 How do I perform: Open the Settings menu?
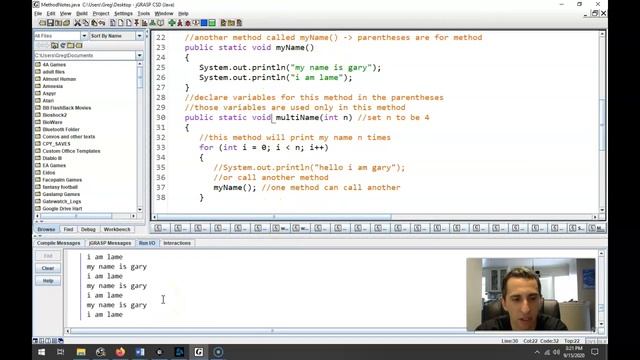click(x=123, y=13)
